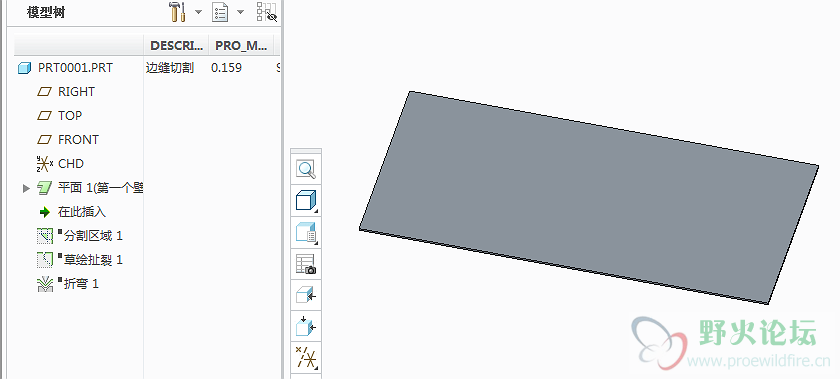Expand the 平面 1 first wall feature
The image size is (840, 379).
click(x=26, y=188)
